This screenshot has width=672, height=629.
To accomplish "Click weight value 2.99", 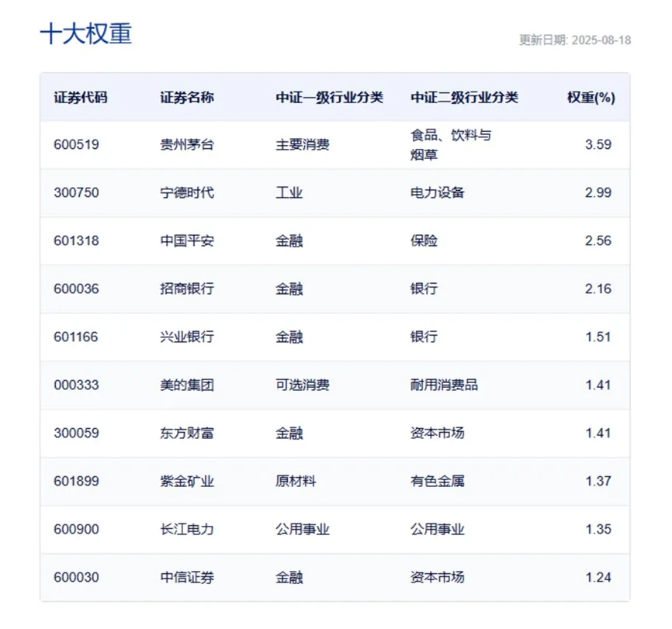I will 598,192.
